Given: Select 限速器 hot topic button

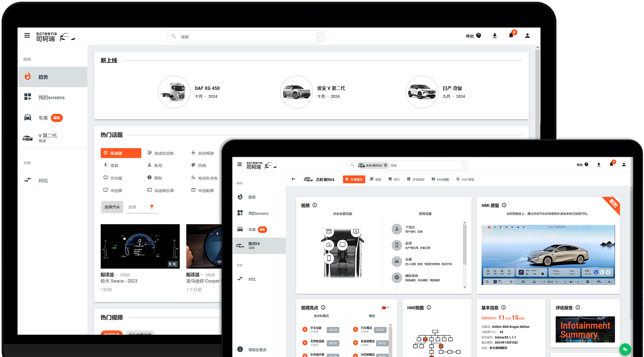Looking at the screenshot, I should tap(121, 153).
